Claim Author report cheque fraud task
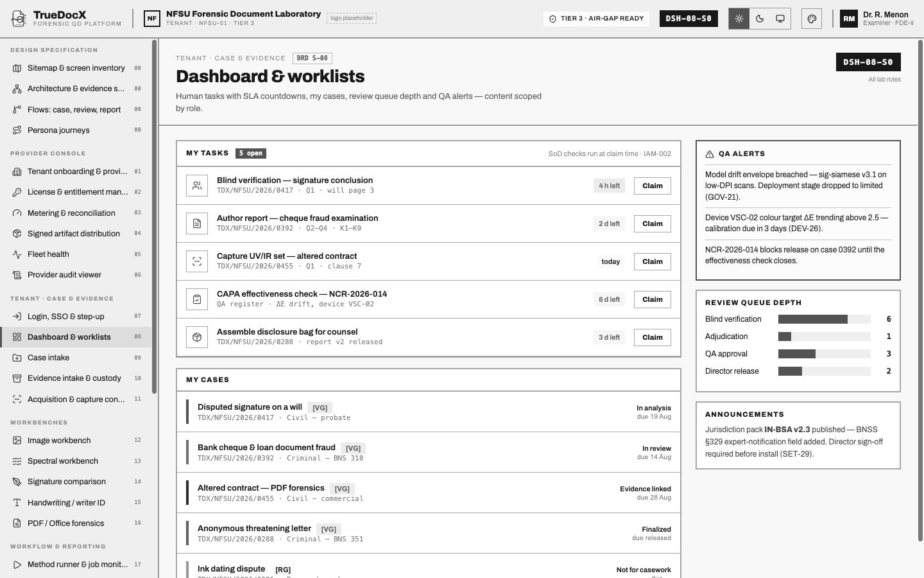 (653, 223)
